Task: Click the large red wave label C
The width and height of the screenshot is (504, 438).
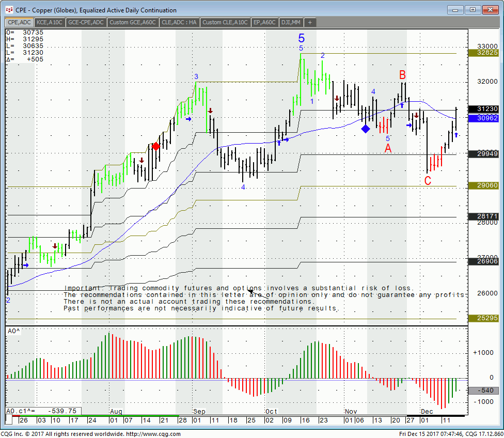Action: (428, 181)
